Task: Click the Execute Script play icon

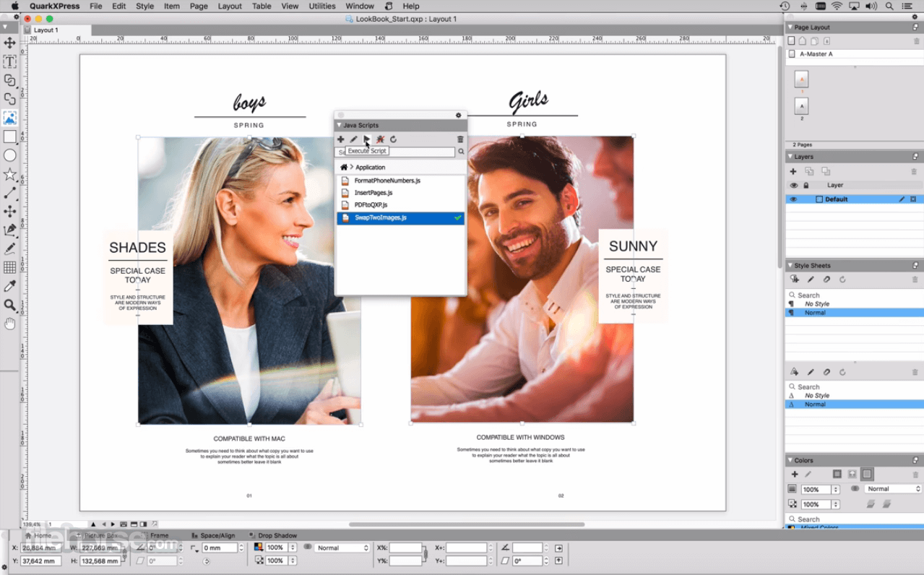Action: 367,139
